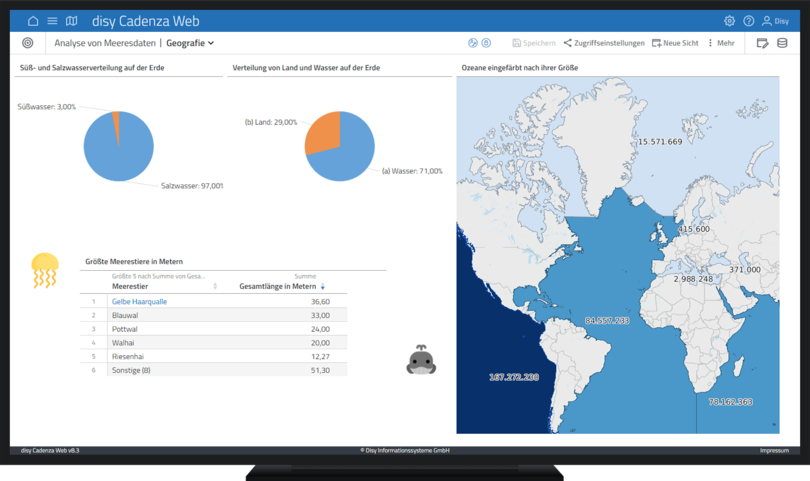Open the hamburger navigation menu
This screenshot has height=481, width=810.
click(52, 21)
